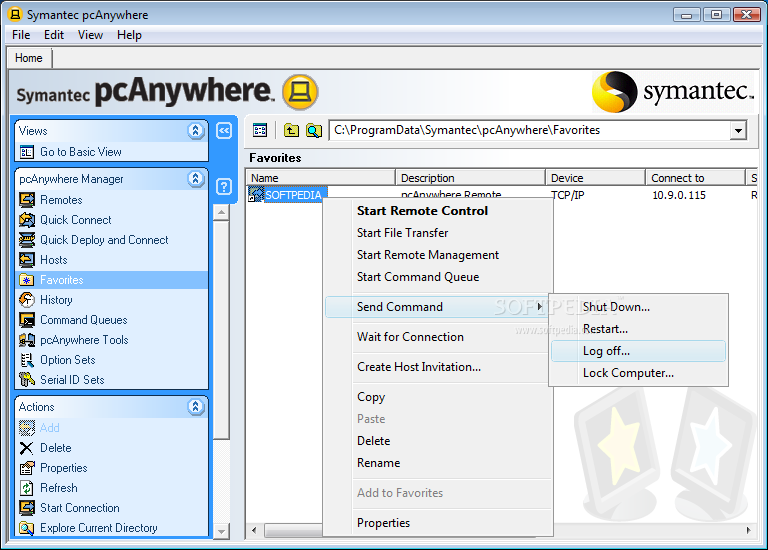
Task: Click the TCP/IP device cell
Action: click(568, 195)
